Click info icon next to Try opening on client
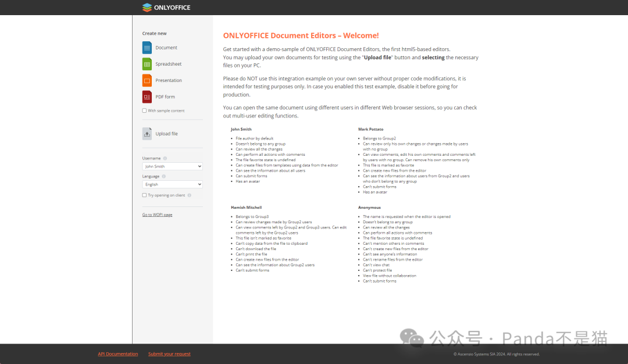 pos(190,195)
